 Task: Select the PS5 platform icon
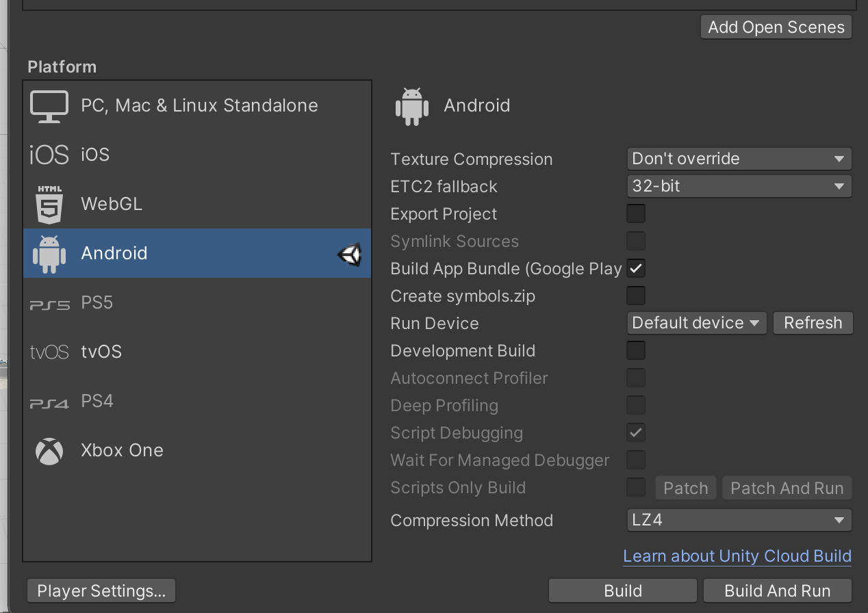pyautogui.click(x=49, y=304)
